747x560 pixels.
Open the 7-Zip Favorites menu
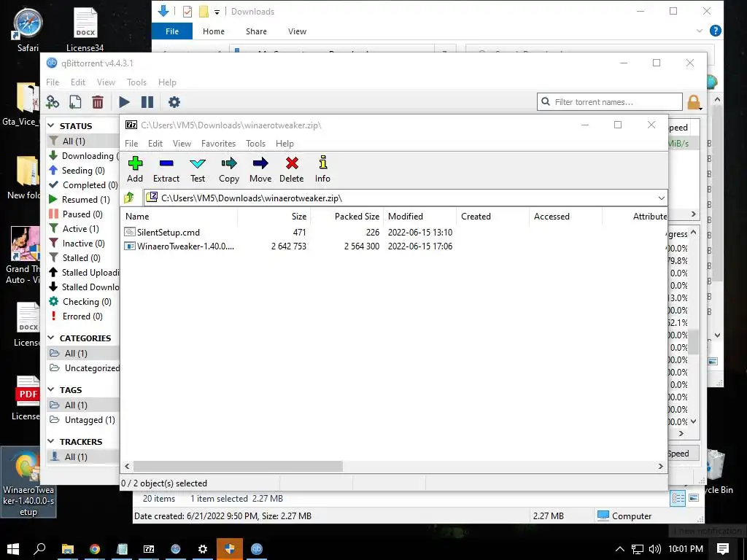tap(218, 144)
